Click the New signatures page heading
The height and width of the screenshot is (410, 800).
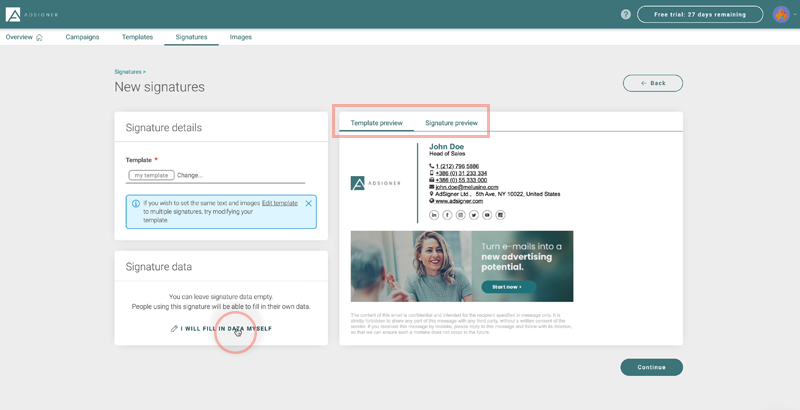160,87
